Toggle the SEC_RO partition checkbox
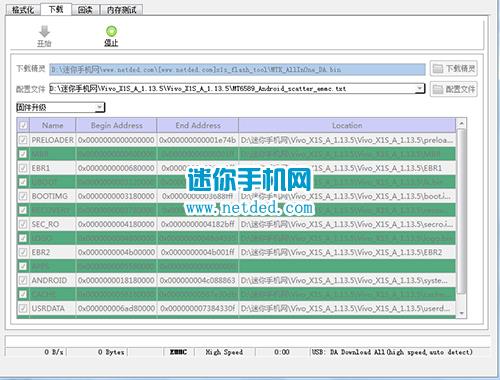The width and height of the screenshot is (500, 380). click(x=23, y=224)
